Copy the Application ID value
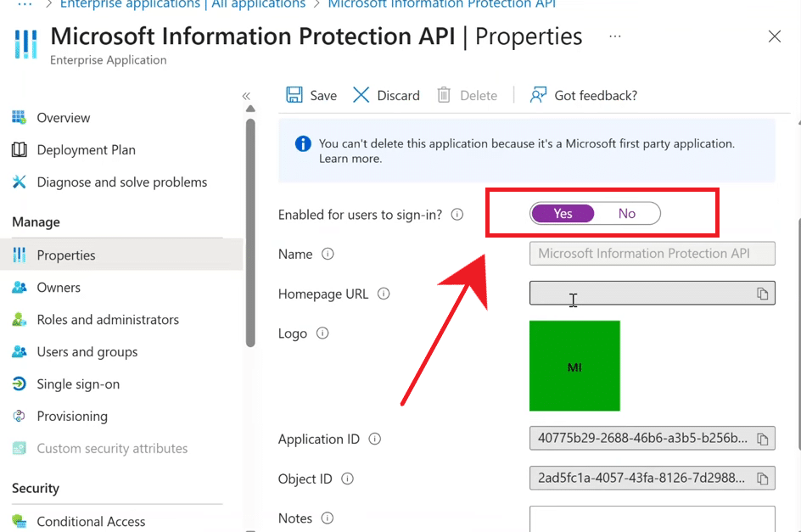This screenshot has width=801, height=532. (x=763, y=439)
